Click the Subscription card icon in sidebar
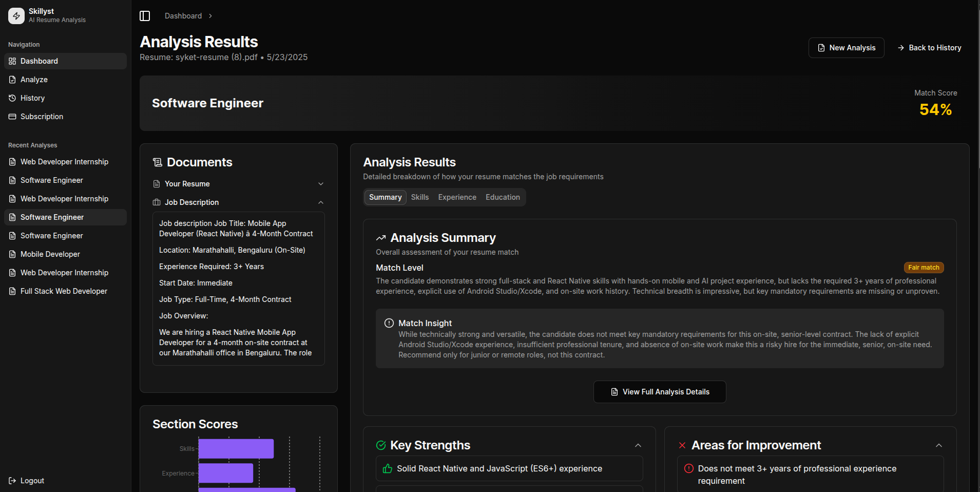Image resolution: width=980 pixels, height=492 pixels. pos(12,117)
